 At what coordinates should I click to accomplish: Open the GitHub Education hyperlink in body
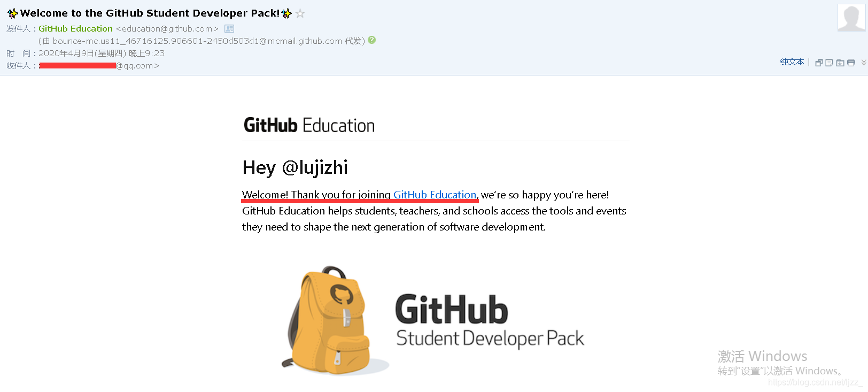(435, 195)
